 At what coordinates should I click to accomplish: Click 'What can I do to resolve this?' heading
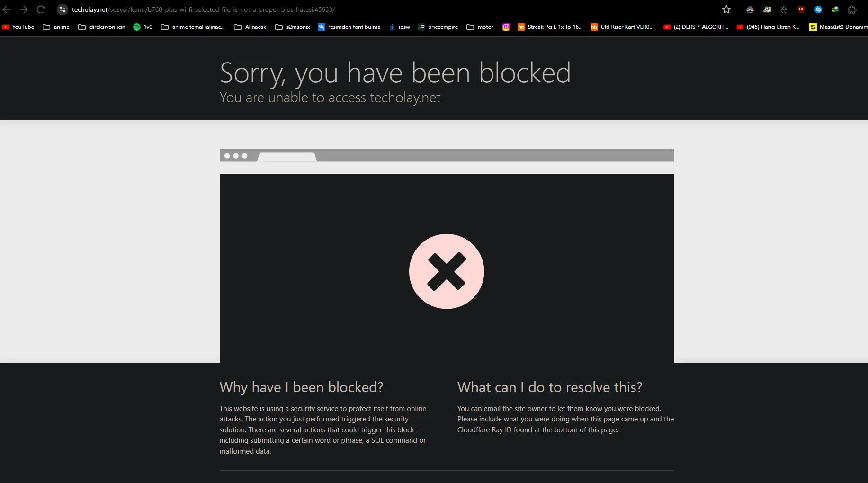coord(550,387)
